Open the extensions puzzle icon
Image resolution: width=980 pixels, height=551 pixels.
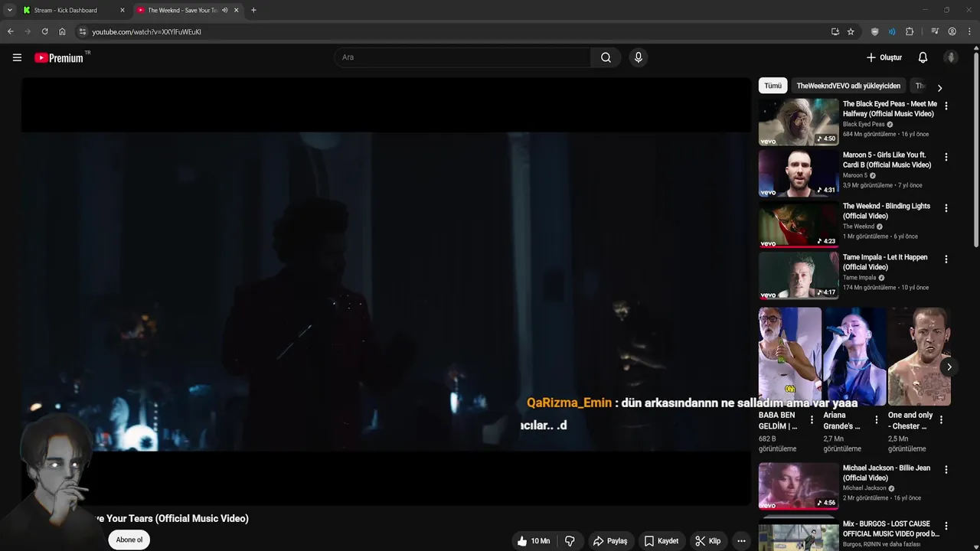click(910, 31)
